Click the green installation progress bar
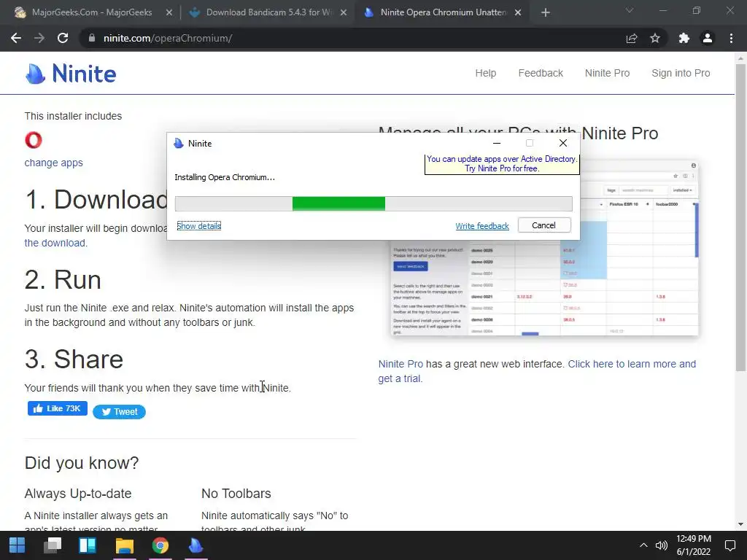 pyautogui.click(x=338, y=204)
